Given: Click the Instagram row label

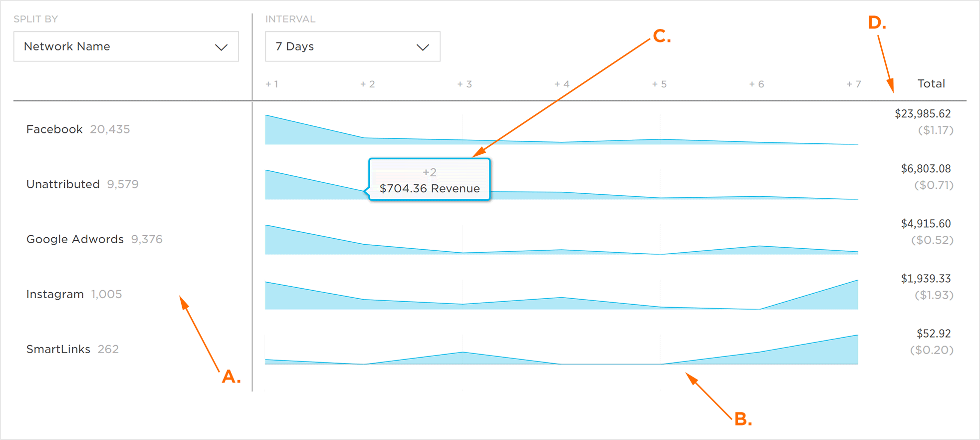Looking at the screenshot, I should click(x=55, y=294).
